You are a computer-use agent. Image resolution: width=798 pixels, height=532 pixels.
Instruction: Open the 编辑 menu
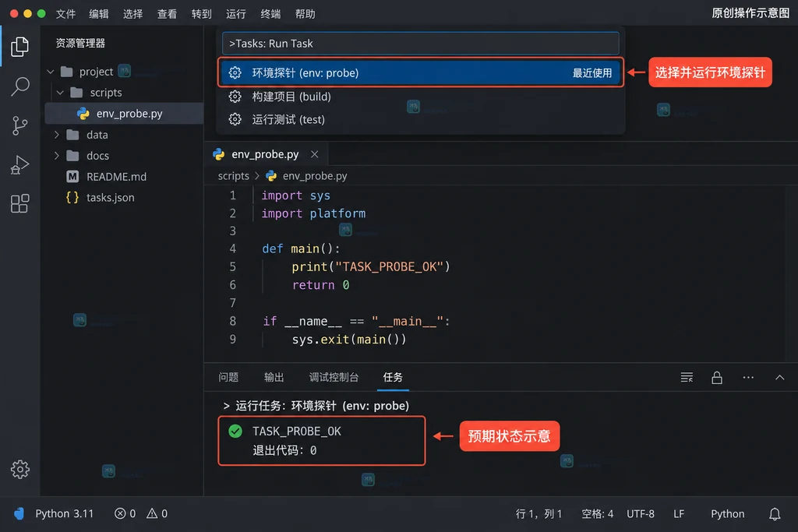pyautogui.click(x=99, y=14)
